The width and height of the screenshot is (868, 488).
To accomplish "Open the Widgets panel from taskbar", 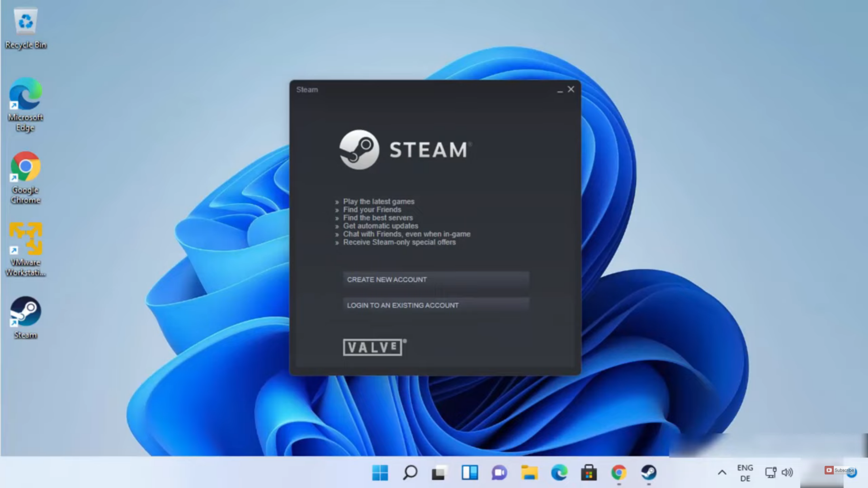I will [x=470, y=473].
